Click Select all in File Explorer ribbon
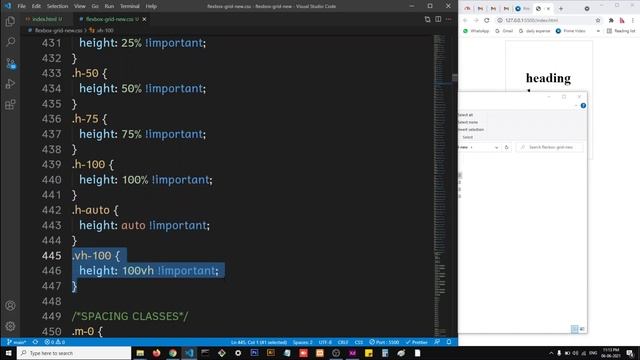The height and width of the screenshot is (360, 640). [466, 115]
